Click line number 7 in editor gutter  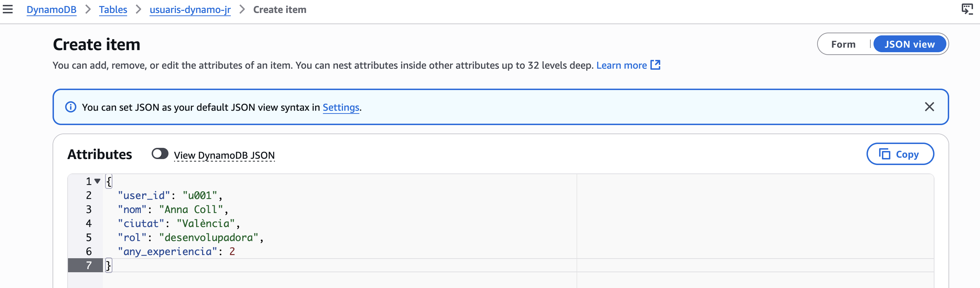[89, 265]
